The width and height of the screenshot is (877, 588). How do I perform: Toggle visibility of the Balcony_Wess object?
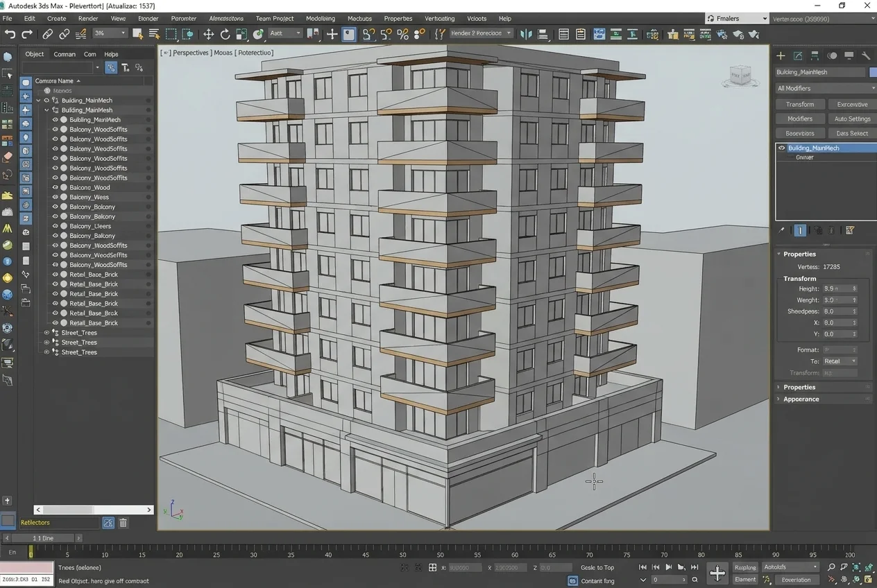click(x=56, y=197)
